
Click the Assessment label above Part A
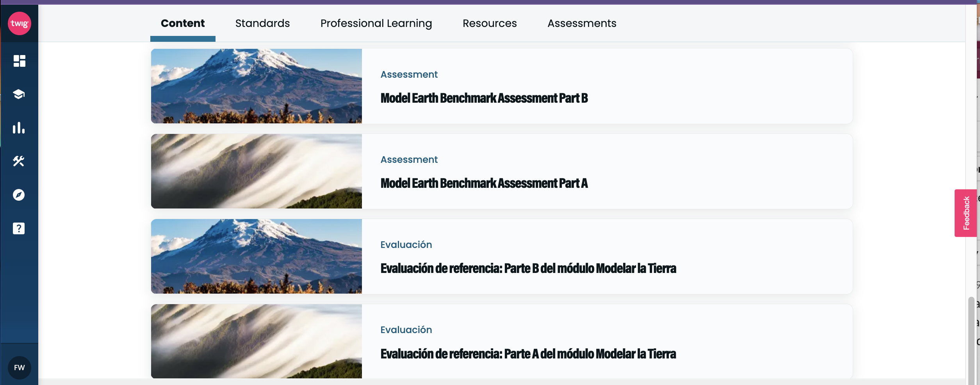409,159
